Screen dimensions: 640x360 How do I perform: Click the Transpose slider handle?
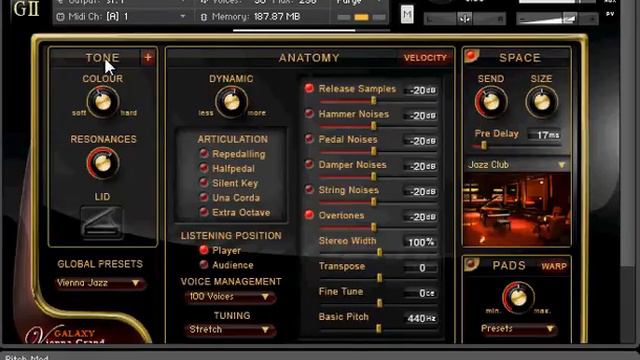click(x=379, y=278)
